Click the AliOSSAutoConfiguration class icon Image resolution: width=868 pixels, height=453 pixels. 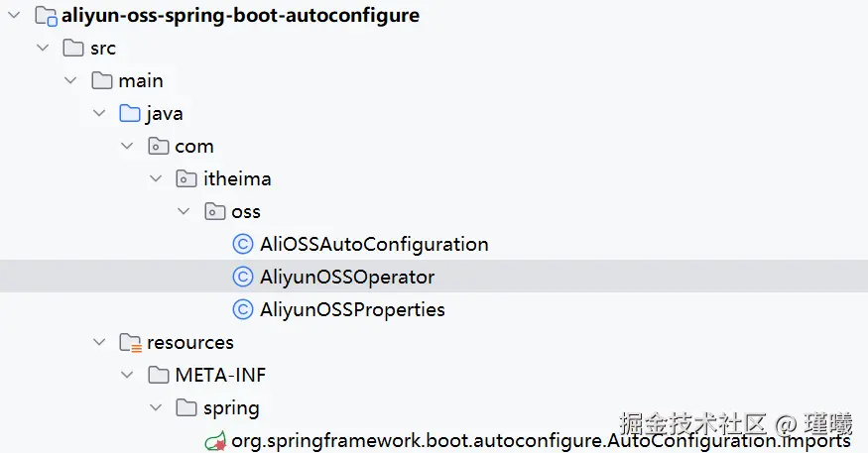pyautogui.click(x=243, y=244)
